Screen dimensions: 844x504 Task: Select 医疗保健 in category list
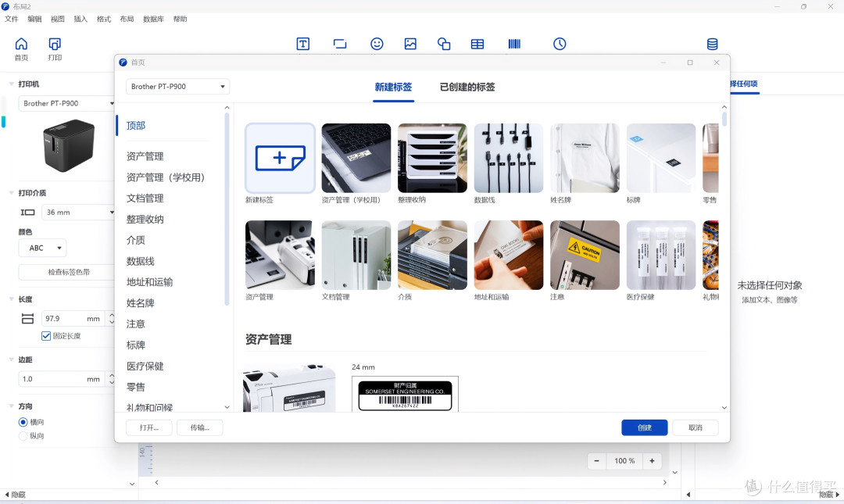(145, 366)
